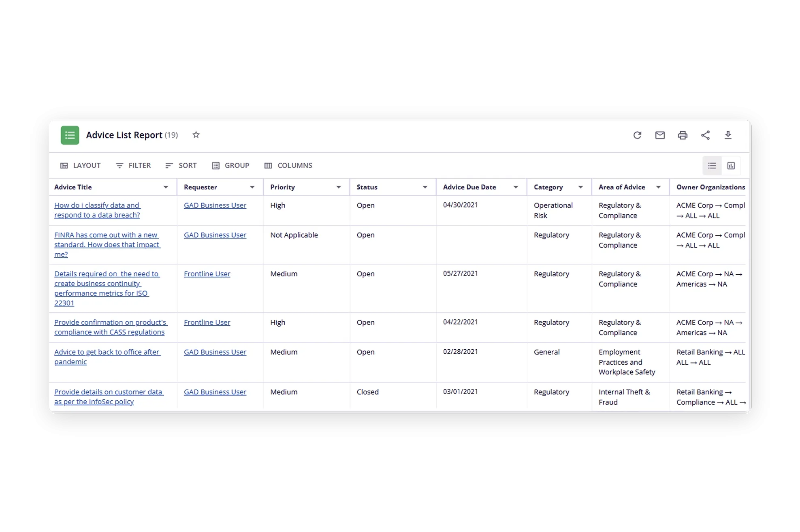
Task: Open Frontline User requester link
Action: tap(207, 274)
